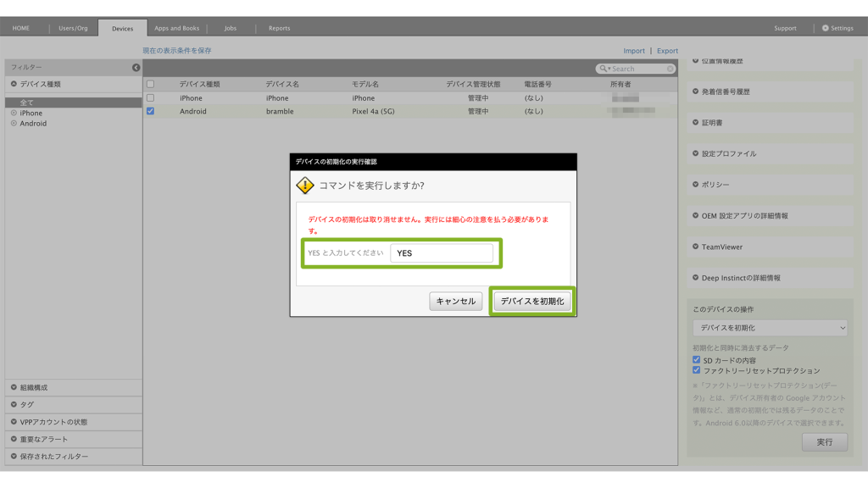Open the デバイスを初期化 operation dropdown

coord(770,328)
